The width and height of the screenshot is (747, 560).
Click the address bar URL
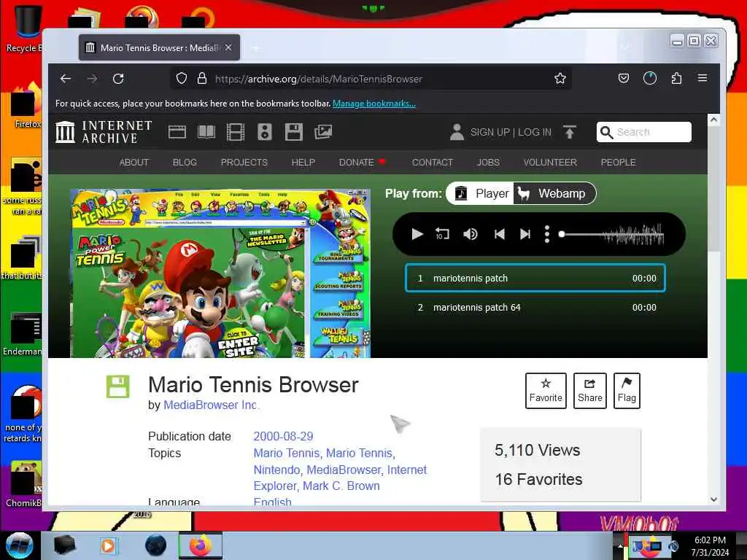click(x=318, y=79)
